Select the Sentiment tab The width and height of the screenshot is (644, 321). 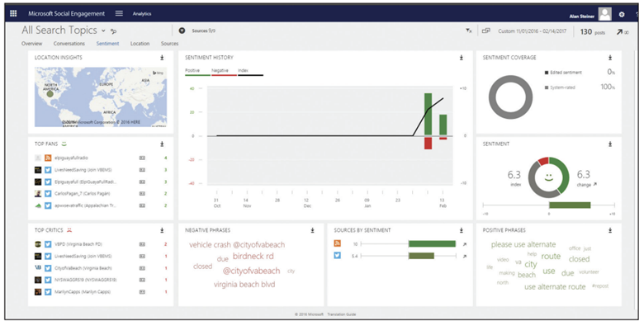click(x=107, y=44)
